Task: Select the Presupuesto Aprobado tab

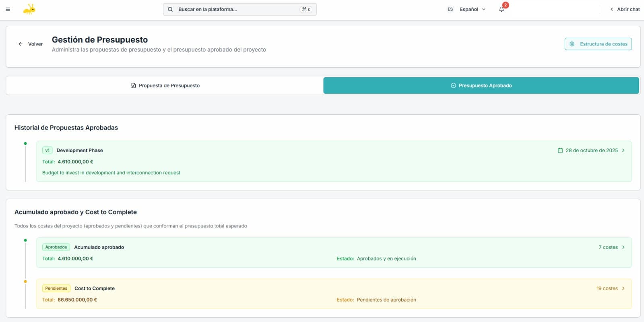Action: (481, 86)
